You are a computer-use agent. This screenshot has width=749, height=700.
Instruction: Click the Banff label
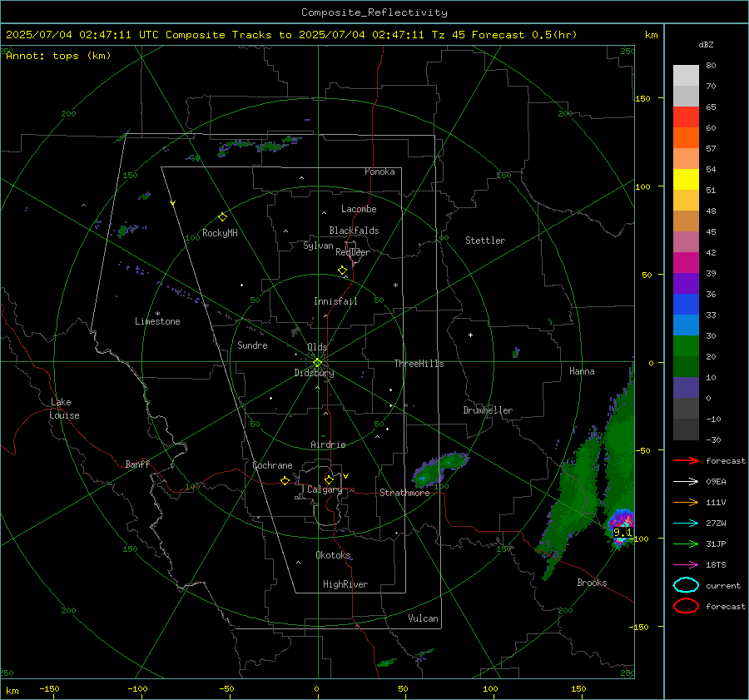(x=137, y=464)
